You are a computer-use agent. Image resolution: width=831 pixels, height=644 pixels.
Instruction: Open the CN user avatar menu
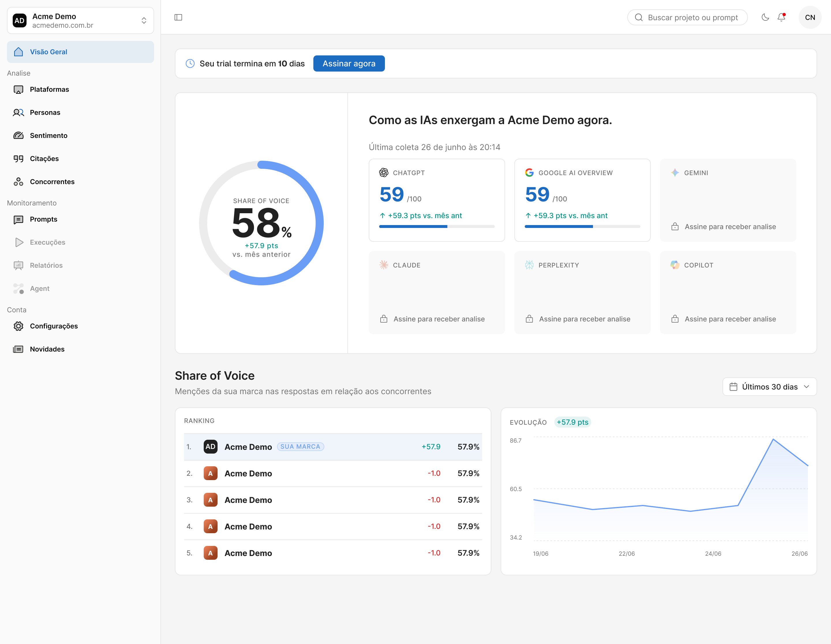click(x=810, y=18)
